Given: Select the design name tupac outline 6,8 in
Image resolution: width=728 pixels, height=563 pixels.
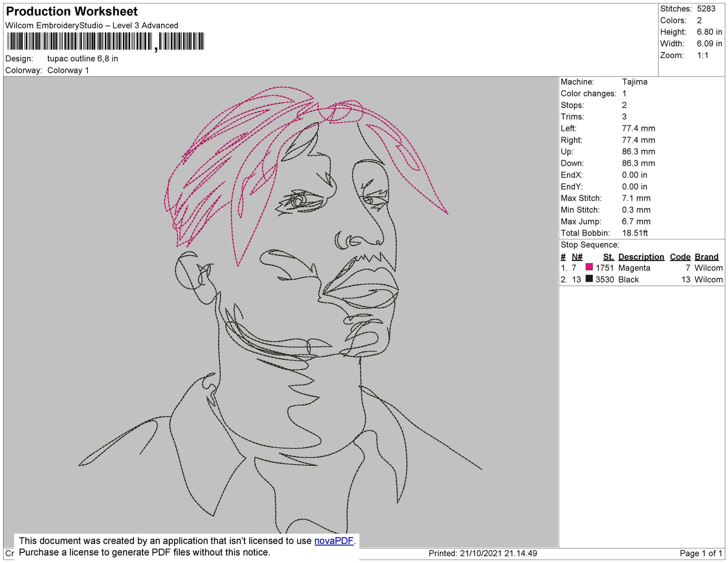Looking at the screenshot, I should coord(82,58).
